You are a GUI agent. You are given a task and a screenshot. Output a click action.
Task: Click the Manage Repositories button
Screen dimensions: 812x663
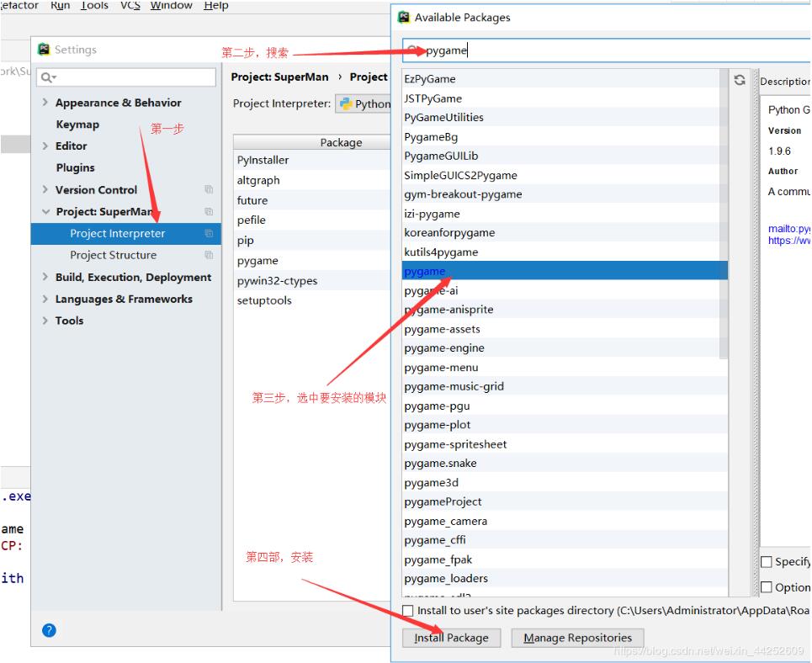[577, 638]
